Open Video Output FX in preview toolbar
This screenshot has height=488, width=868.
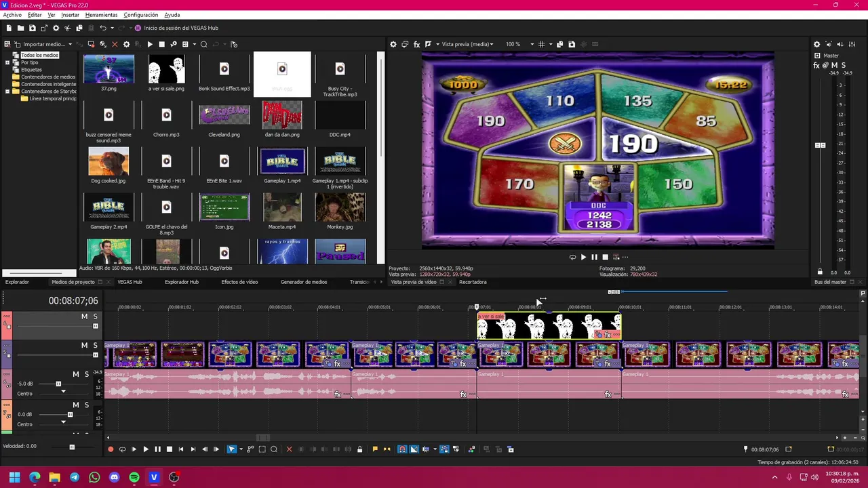[417, 44]
